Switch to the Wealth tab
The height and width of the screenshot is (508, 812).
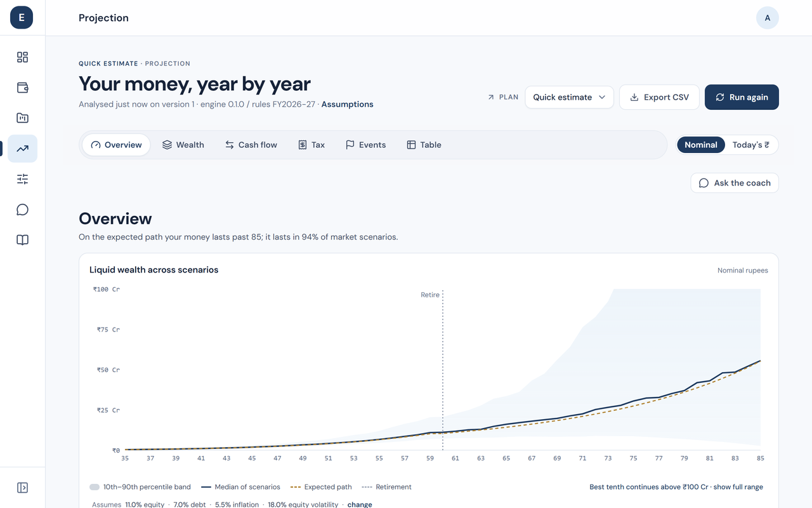(183, 145)
